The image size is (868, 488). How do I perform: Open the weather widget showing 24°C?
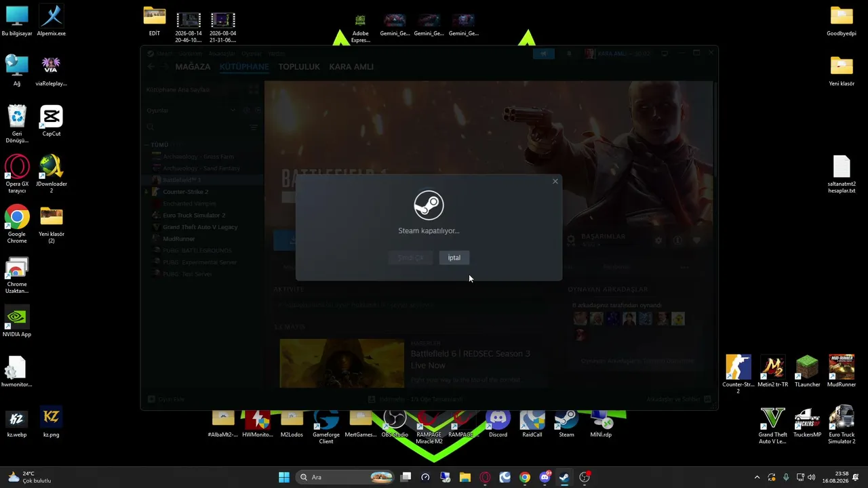tap(29, 477)
